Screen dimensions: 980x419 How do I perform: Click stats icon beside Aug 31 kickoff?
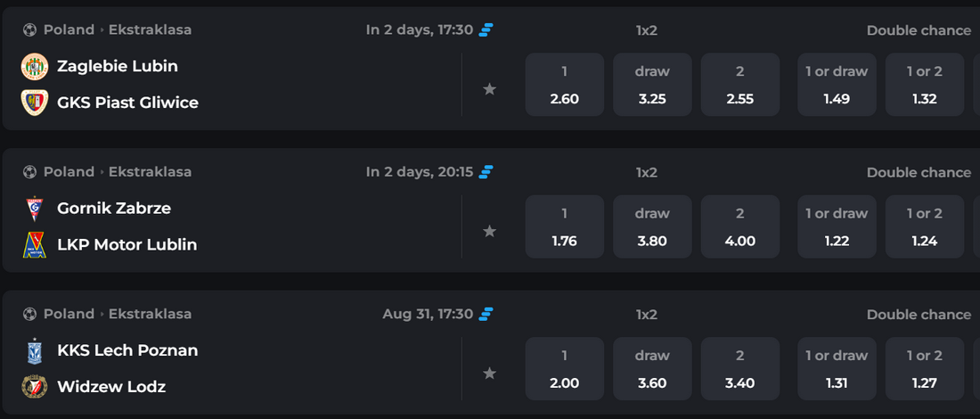(486, 314)
